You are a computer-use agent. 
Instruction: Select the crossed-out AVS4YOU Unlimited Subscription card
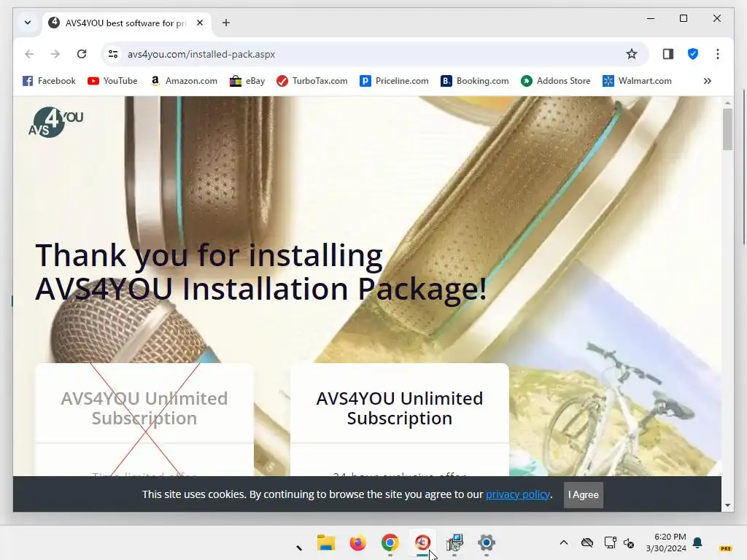pyautogui.click(x=144, y=419)
